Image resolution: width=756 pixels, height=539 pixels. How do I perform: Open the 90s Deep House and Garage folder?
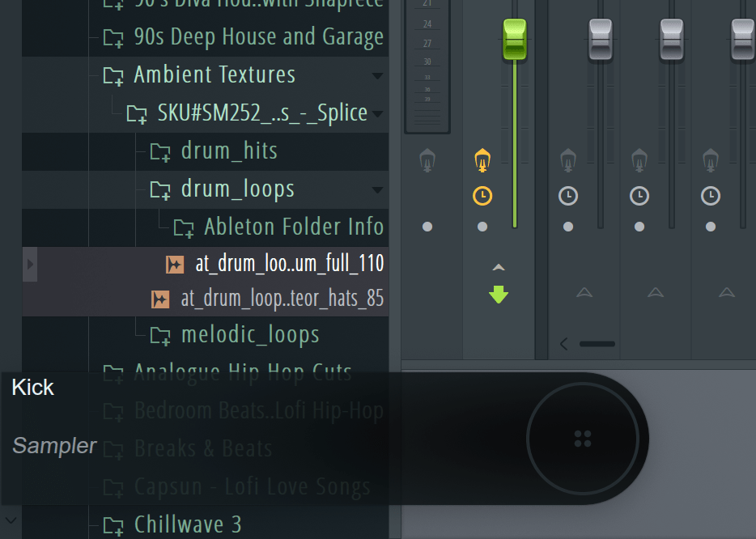(258, 37)
